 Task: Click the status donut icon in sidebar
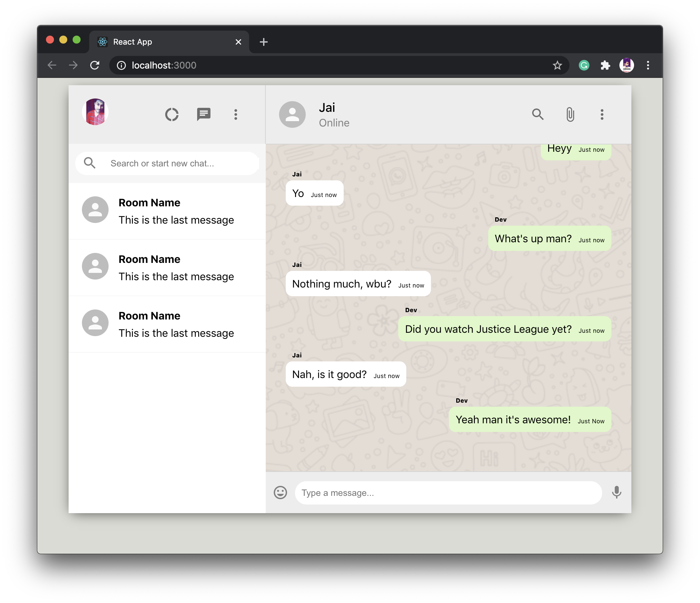point(172,114)
